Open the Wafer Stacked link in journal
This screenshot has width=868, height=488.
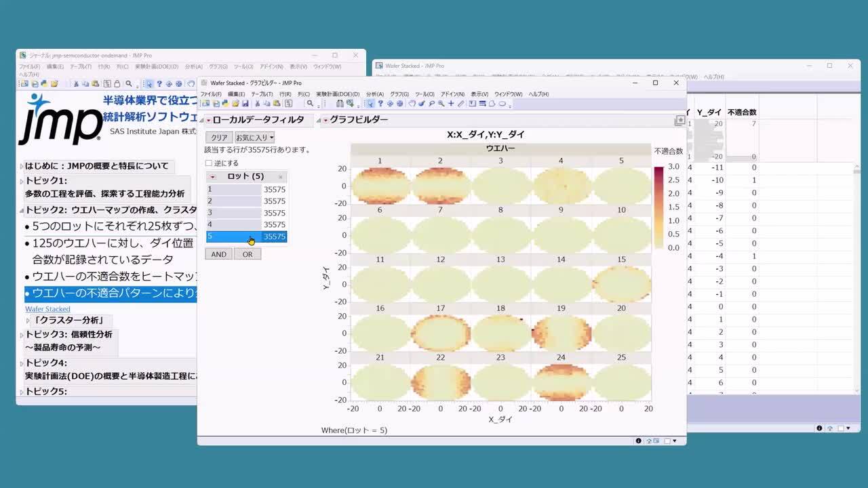point(47,309)
